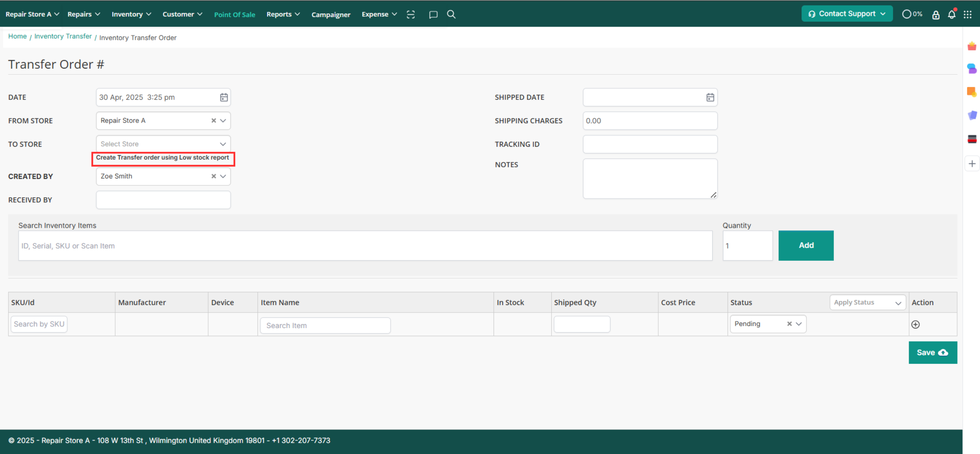The height and width of the screenshot is (454, 980).
Task: Click Create Transfer order using Low stock report
Action: click(162, 157)
